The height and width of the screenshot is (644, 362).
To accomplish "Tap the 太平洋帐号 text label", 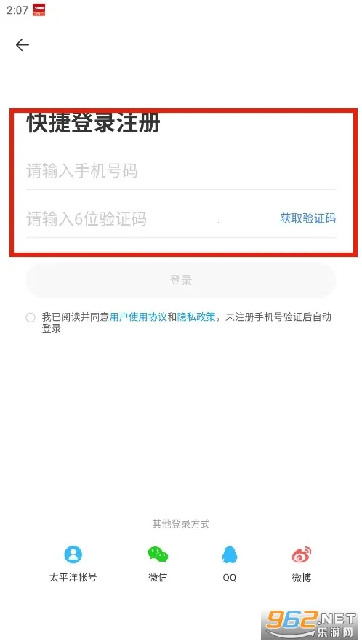I will coord(73,578).
